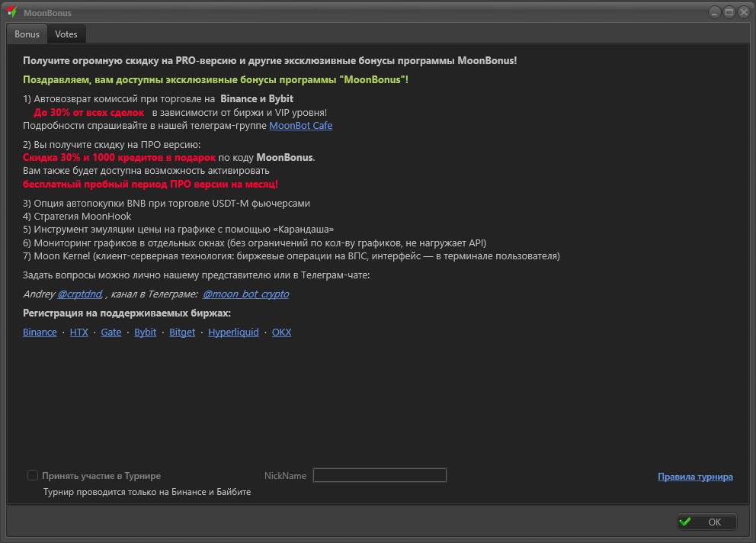Click the Турнир проводится только на Бинансе note
756x543 pixels.
point(147,492)
